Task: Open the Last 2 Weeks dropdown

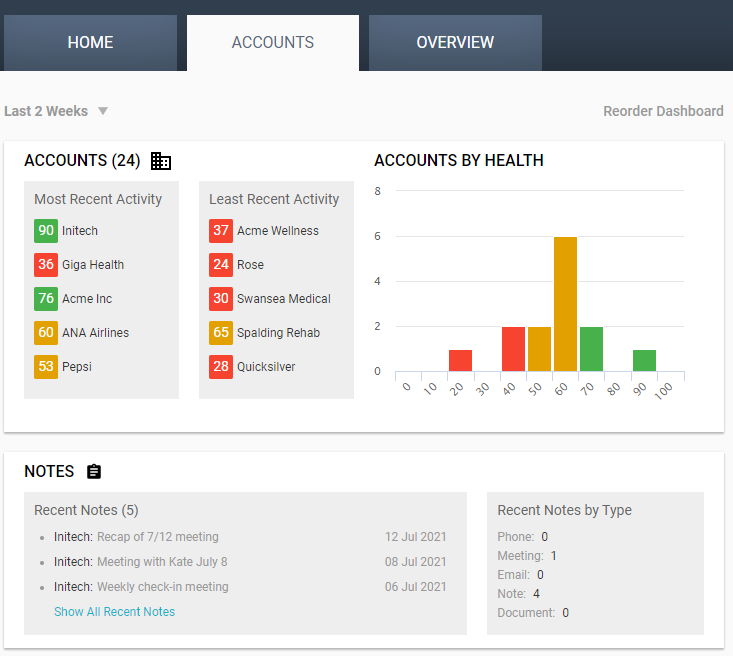Action: [46, 111]
